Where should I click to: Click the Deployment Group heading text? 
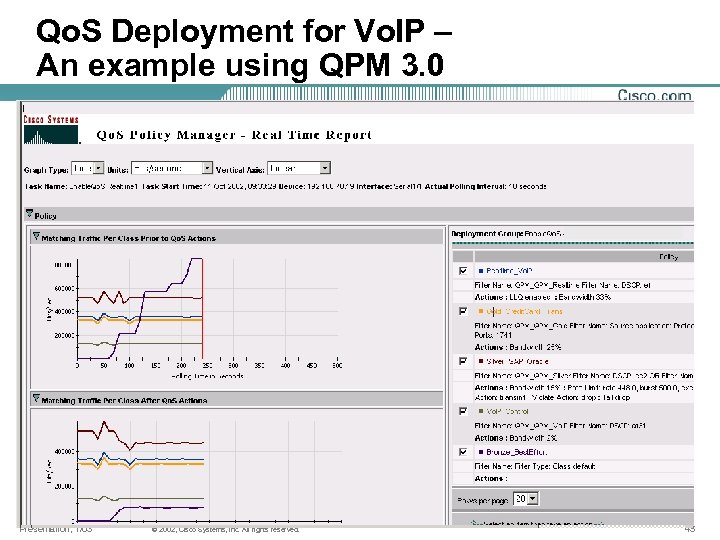click(x=507, y=234)
